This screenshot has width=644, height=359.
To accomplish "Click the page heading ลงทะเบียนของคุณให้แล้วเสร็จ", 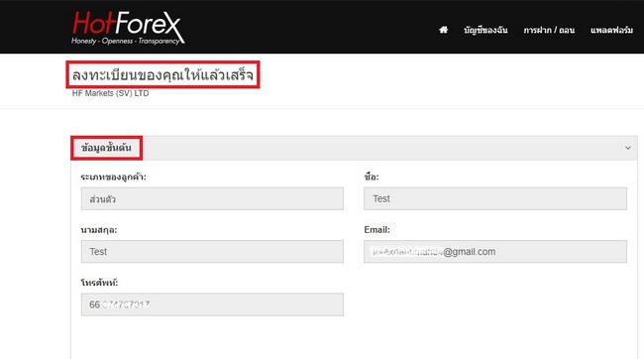I will [163, 74].
